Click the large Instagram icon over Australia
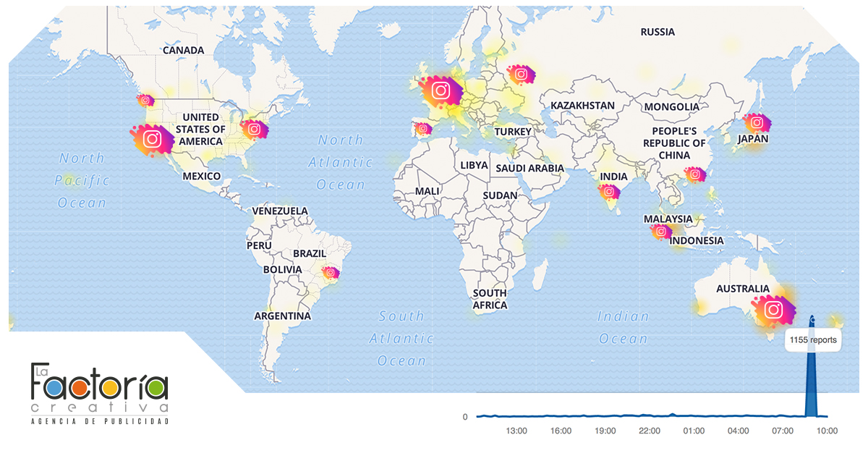 pyautogui.click(x=773, y=311)
